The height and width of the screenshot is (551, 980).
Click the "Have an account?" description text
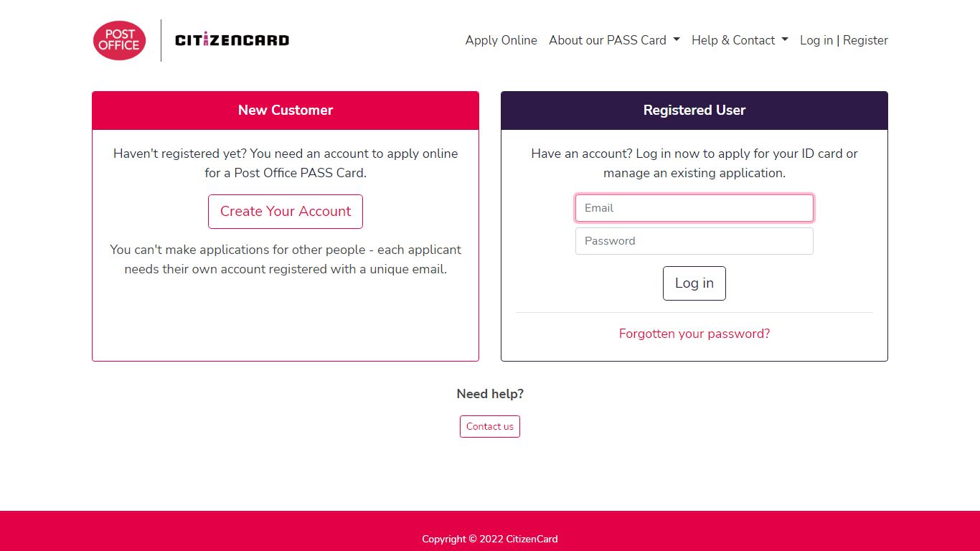point(694,163)
